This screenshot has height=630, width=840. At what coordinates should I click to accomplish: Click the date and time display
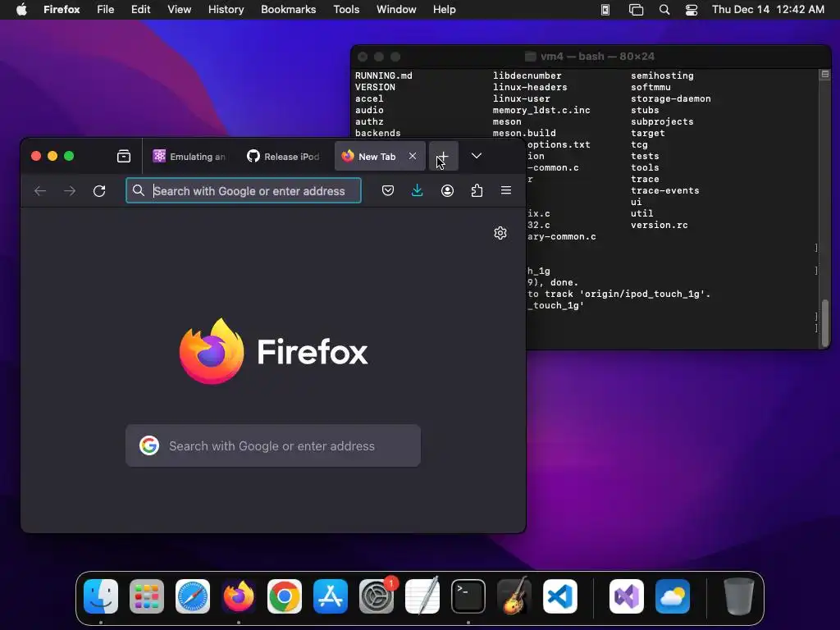click(x=768, y=10)
